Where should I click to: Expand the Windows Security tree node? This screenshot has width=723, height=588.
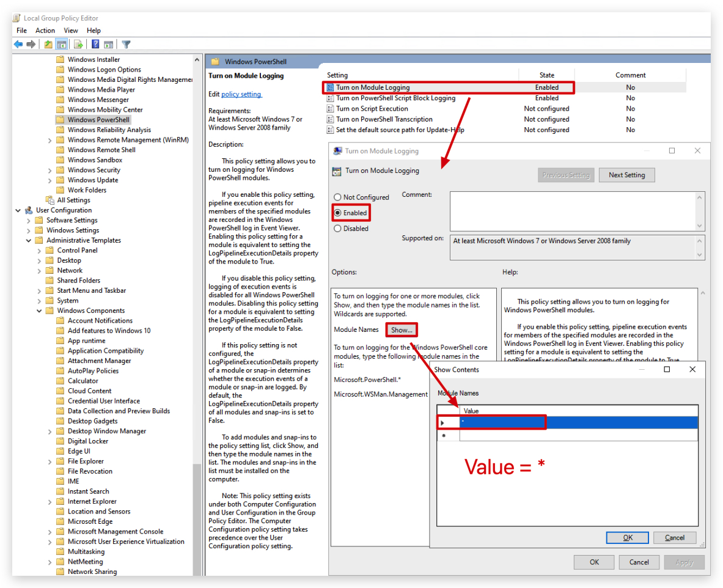click(x=50, y=170)
